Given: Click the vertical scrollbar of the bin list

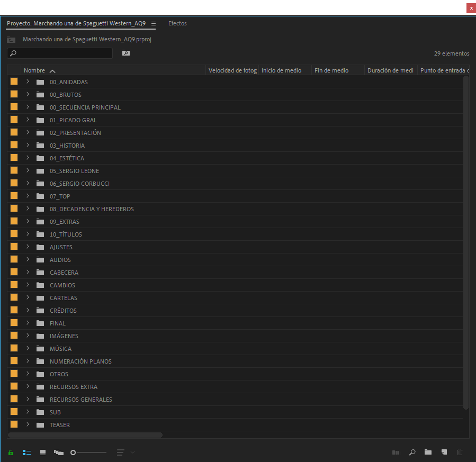Looking at the screenshot, I should 466,243.
